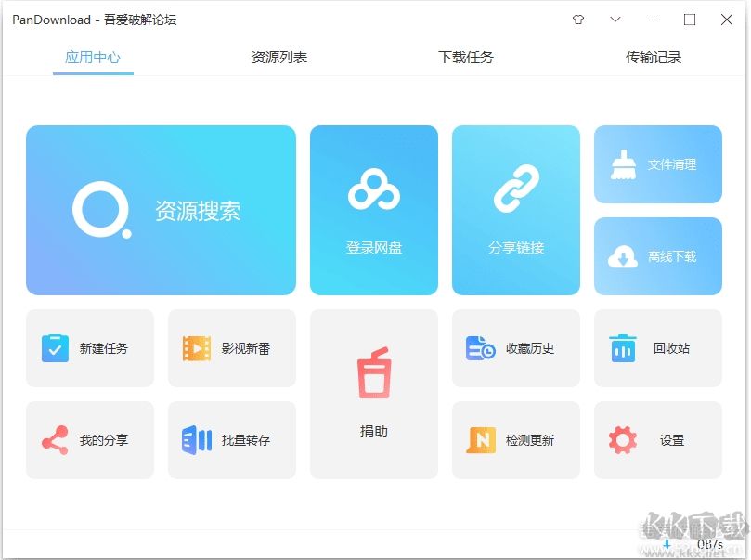Open 我的分享 my shares
This screenshot has width=751, height=560.
(x=89, y=439)
